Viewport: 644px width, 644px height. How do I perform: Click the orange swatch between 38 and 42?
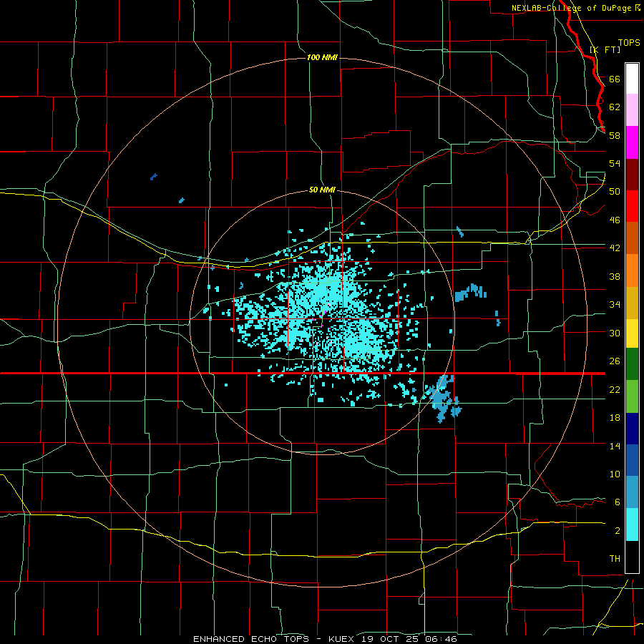[632, 270]
